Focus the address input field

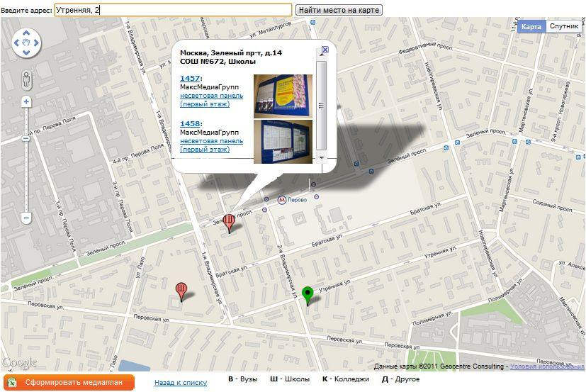(x=173, y=10)
